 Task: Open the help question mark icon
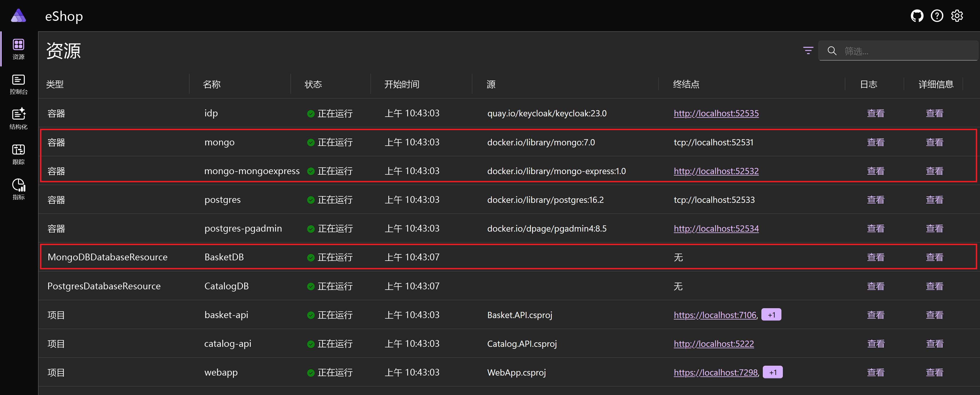tap(937, 16)
